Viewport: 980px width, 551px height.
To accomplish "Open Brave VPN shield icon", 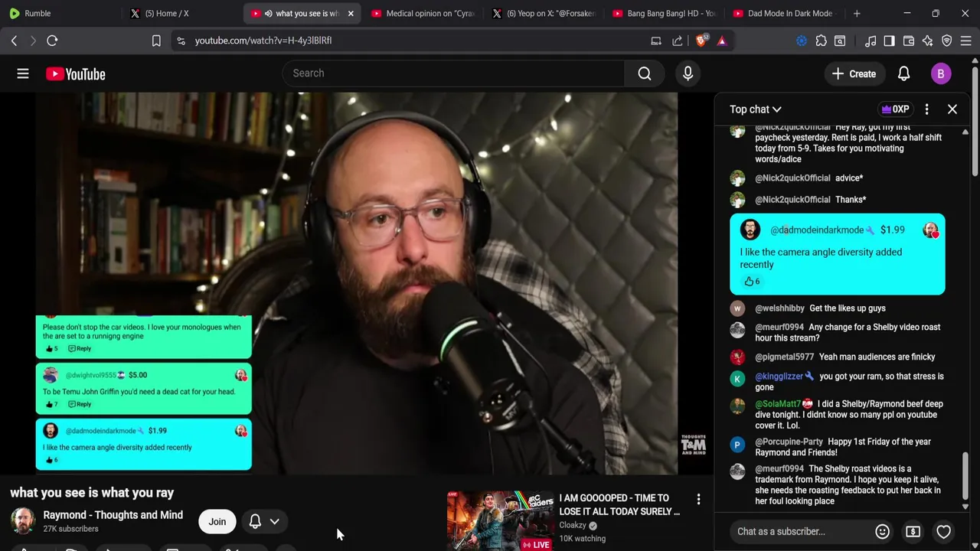I will click(947, 41).
